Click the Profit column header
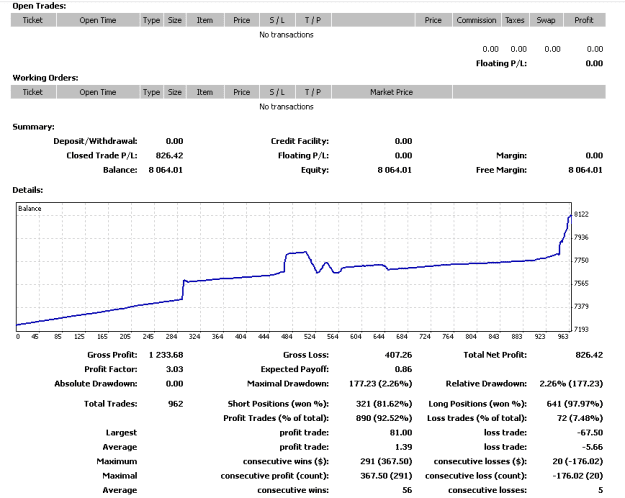This screenshot has height=498, width=625. coord(584,20)
